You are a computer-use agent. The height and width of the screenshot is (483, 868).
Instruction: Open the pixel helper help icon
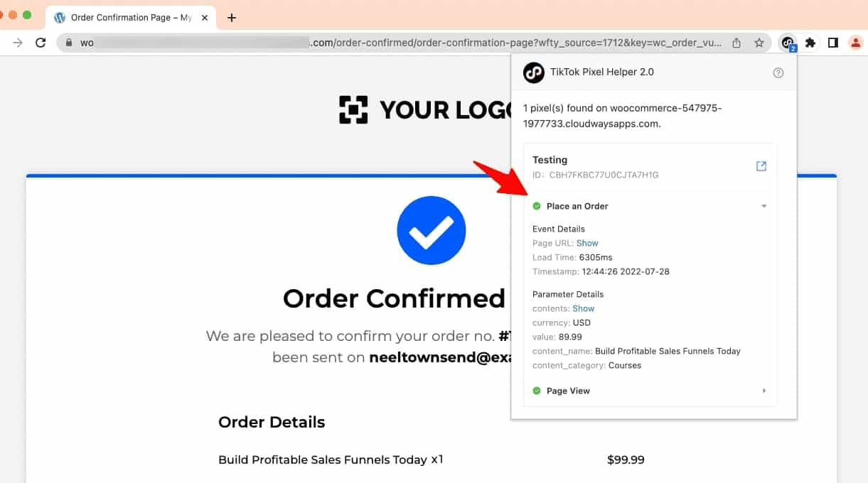tap(778, 72)
